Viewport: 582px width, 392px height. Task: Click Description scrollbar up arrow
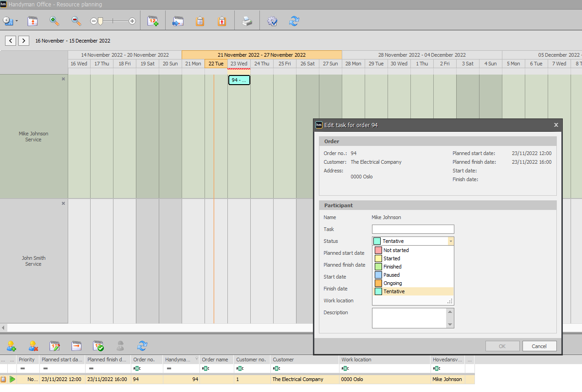(451, 311)
